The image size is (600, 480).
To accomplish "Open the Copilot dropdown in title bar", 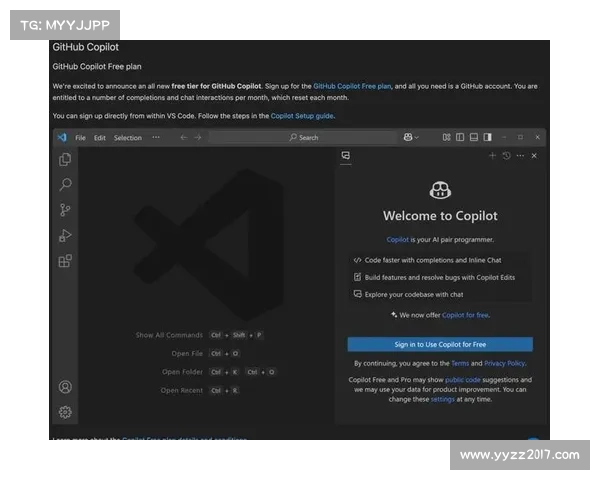I will [410, 137].
